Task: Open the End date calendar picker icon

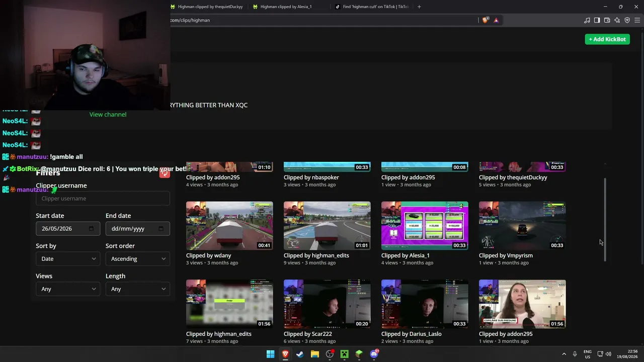Action: 161,229
